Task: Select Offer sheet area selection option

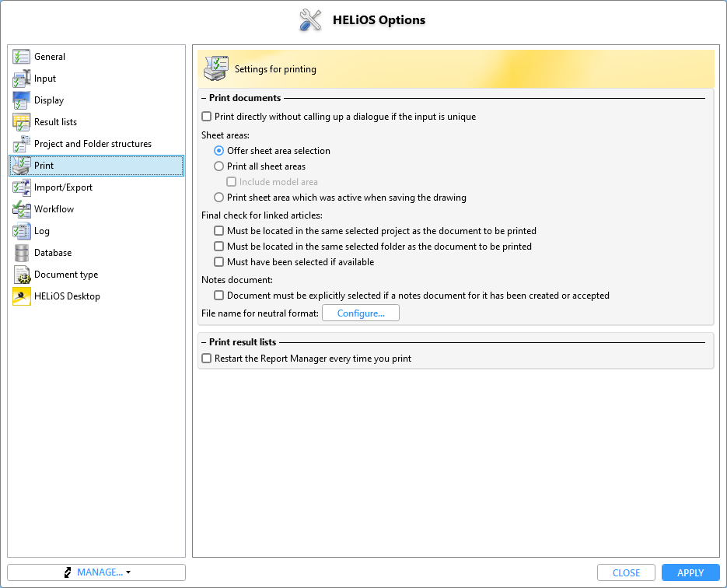Action: point(218,151)
